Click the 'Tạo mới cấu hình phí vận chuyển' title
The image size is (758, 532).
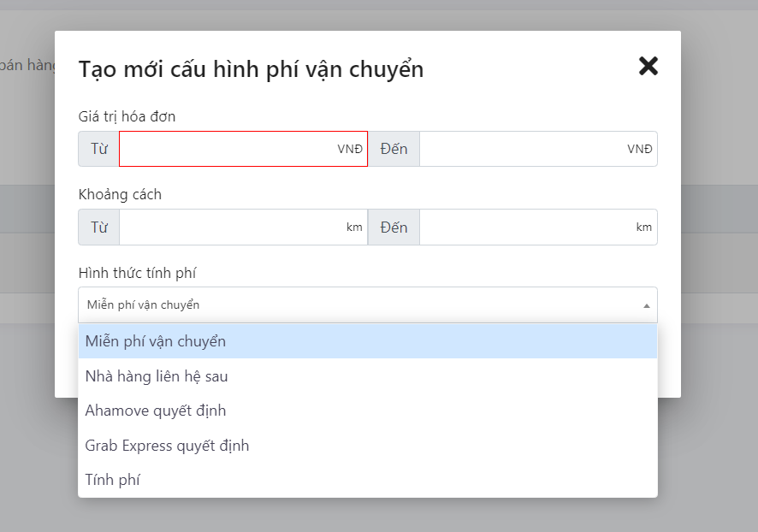[x=251, y=69]
